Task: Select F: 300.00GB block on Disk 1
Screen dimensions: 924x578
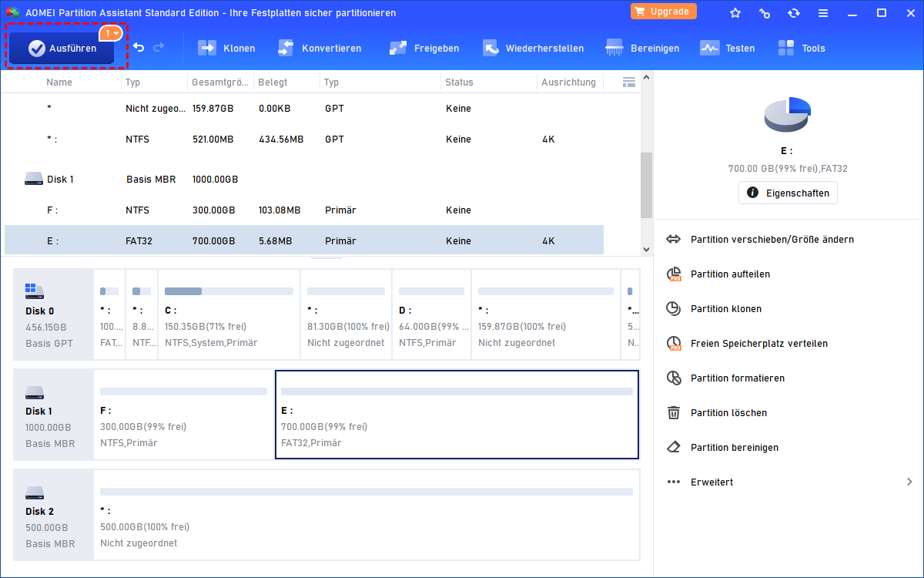Action: click(x=183, y=415)
